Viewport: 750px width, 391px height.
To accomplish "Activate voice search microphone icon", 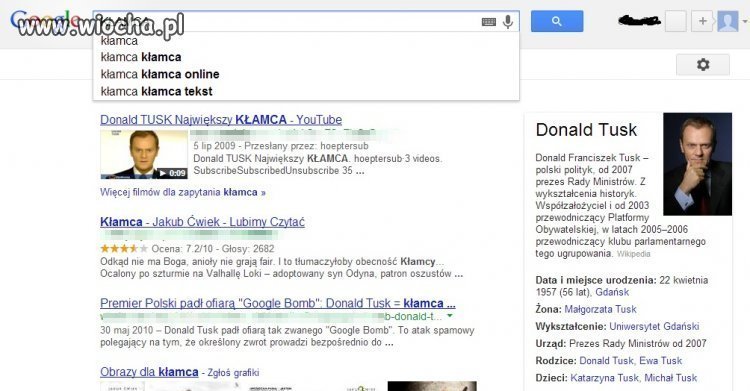I will 508,22.
